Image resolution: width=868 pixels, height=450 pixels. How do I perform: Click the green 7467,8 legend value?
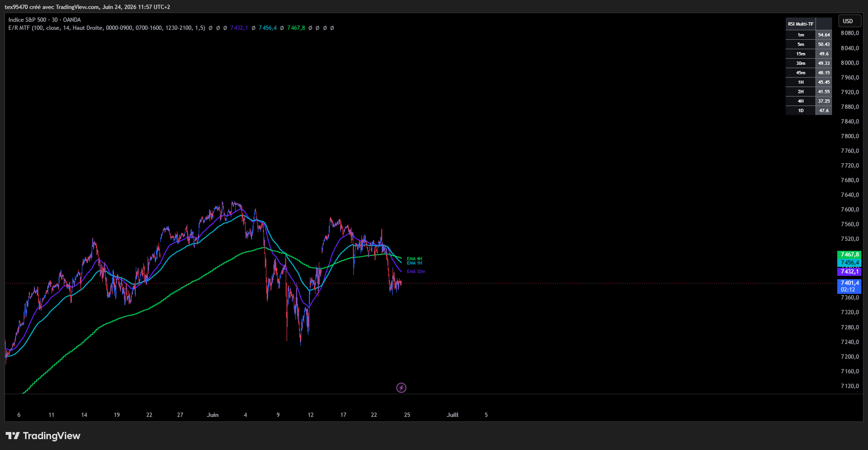click(296, 28)
